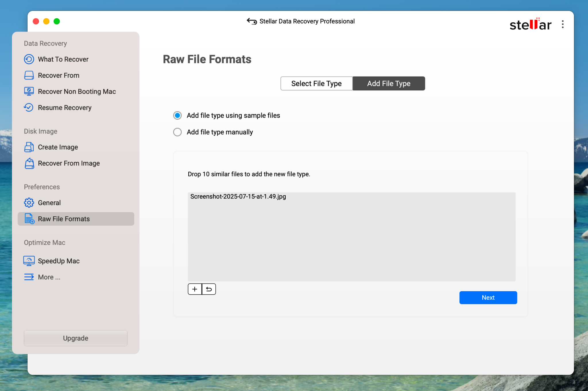Expand the More ... item
588x391 pixels.
[x=49, y=277]
